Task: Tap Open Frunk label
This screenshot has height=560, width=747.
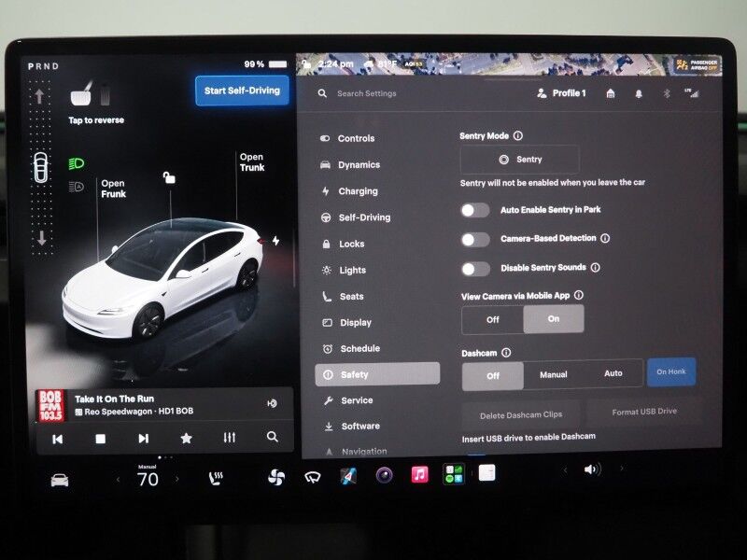Action: [113, 189]
